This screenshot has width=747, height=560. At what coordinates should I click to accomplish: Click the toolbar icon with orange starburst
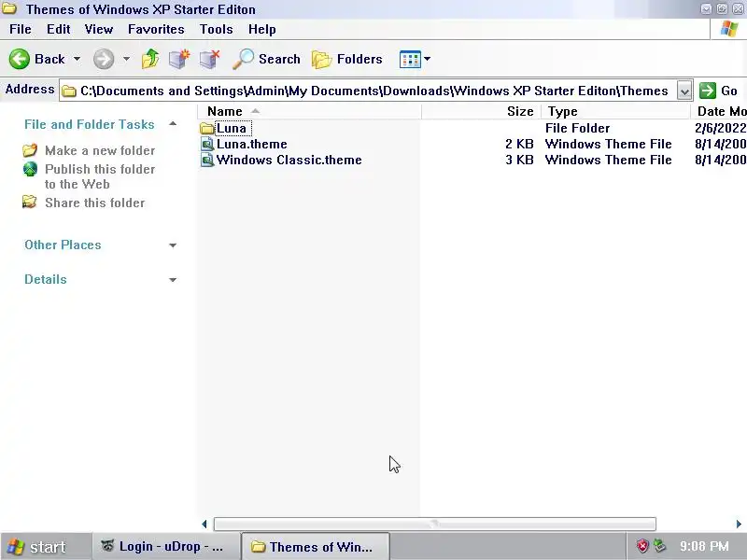179,59
